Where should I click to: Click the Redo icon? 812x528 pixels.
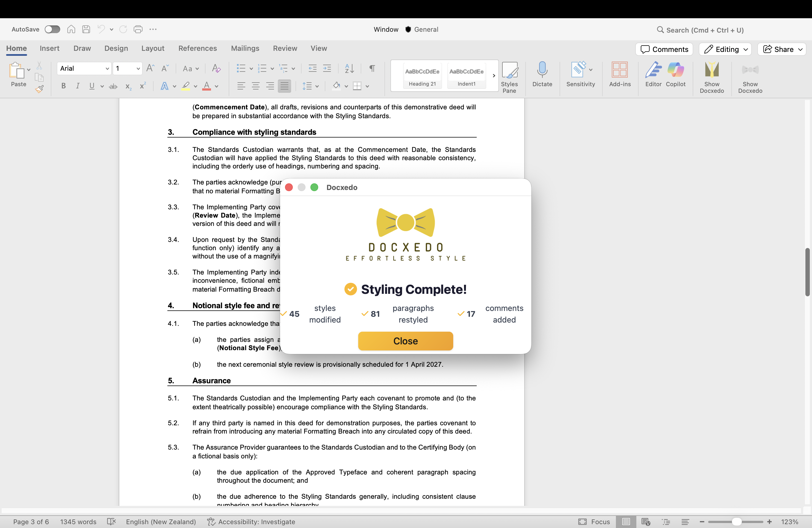(123, 29)
